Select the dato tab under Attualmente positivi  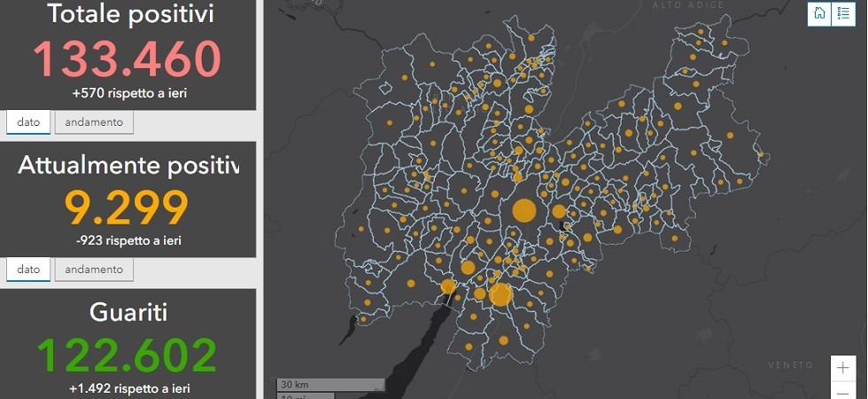click(28, 270)
